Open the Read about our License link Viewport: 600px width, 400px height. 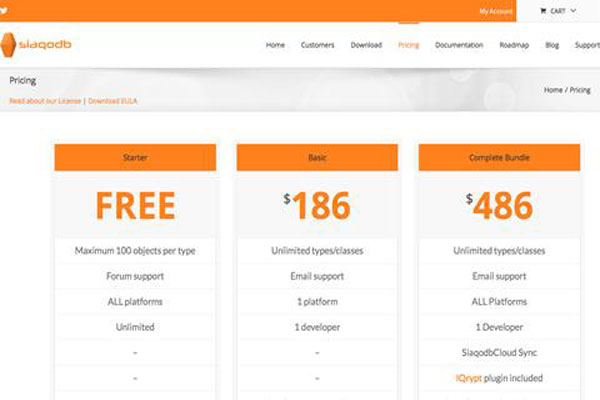click(45, 102)
